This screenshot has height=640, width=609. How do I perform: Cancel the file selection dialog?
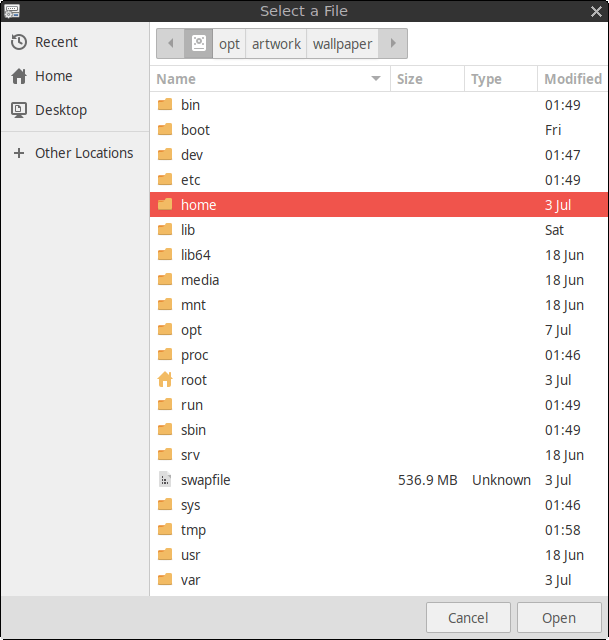click(x=468, y=618)
